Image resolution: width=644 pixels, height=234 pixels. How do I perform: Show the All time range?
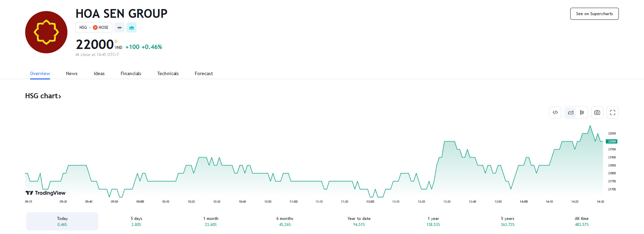[x=582, y=221]
